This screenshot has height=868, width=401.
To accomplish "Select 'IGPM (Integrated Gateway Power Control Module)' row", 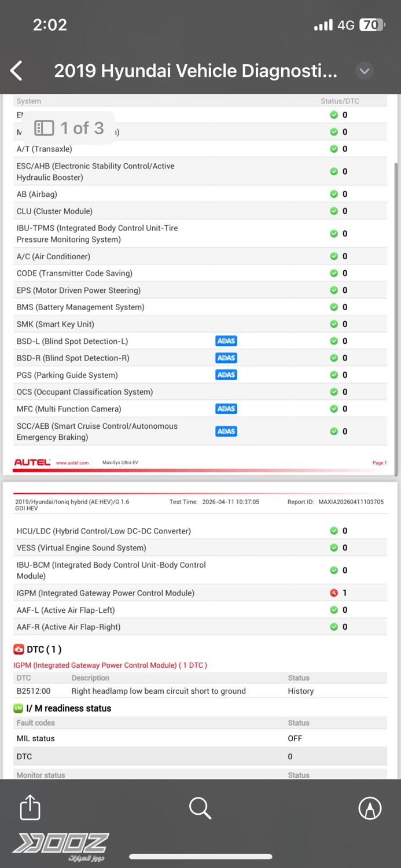I will coord(200,593).
